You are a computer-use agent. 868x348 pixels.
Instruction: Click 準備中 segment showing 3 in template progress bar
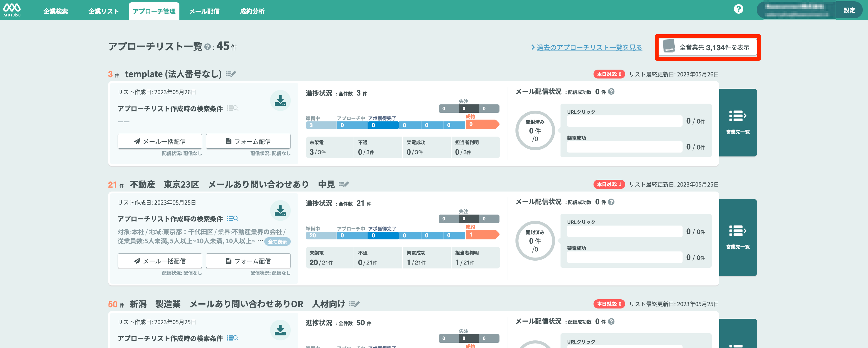321,125
